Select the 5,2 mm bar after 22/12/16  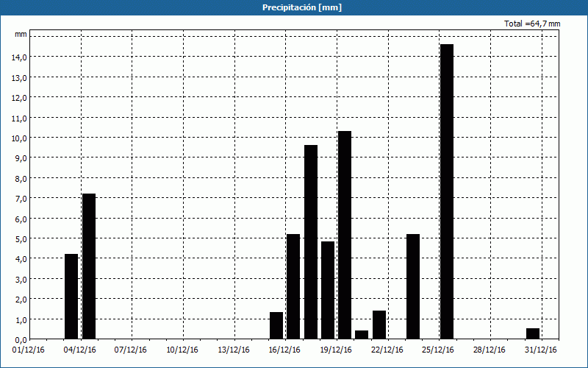pos(413,286)
